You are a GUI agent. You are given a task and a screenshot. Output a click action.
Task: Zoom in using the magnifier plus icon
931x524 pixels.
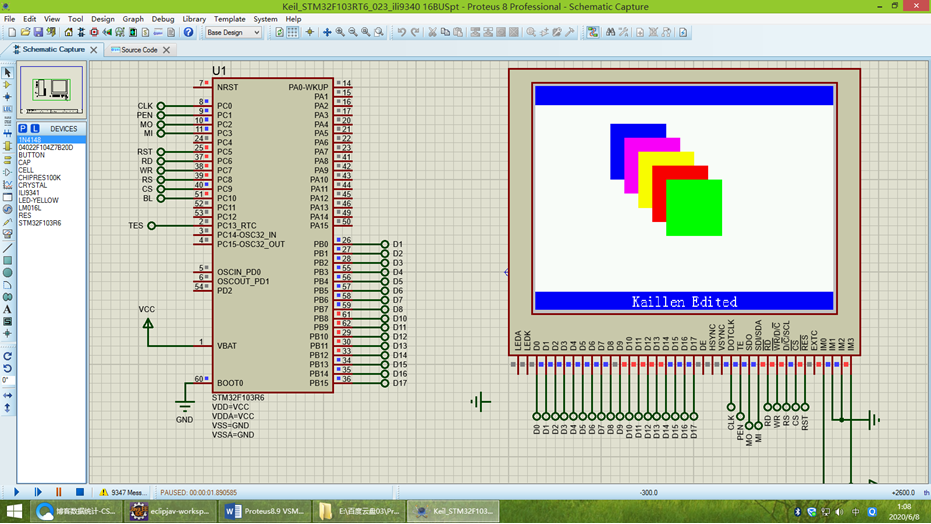coord(340,33)
